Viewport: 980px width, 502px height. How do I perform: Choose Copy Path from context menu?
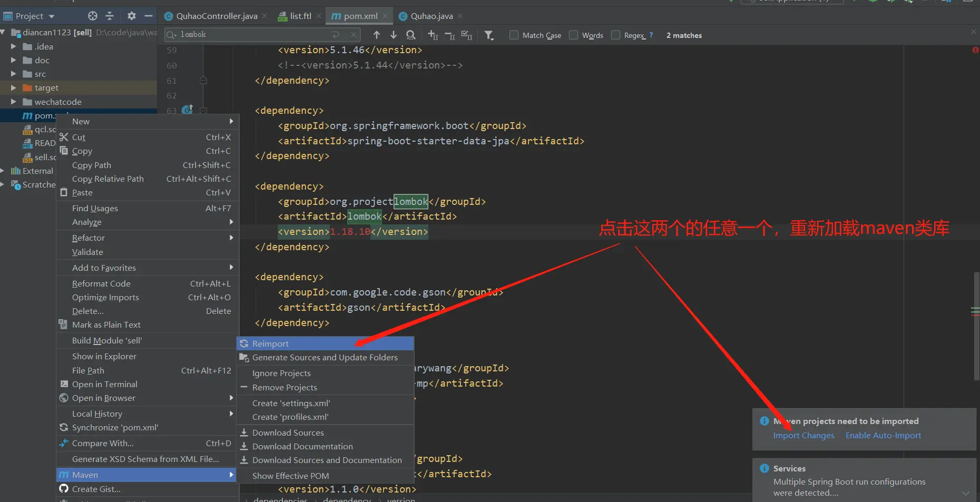point(148,165)
